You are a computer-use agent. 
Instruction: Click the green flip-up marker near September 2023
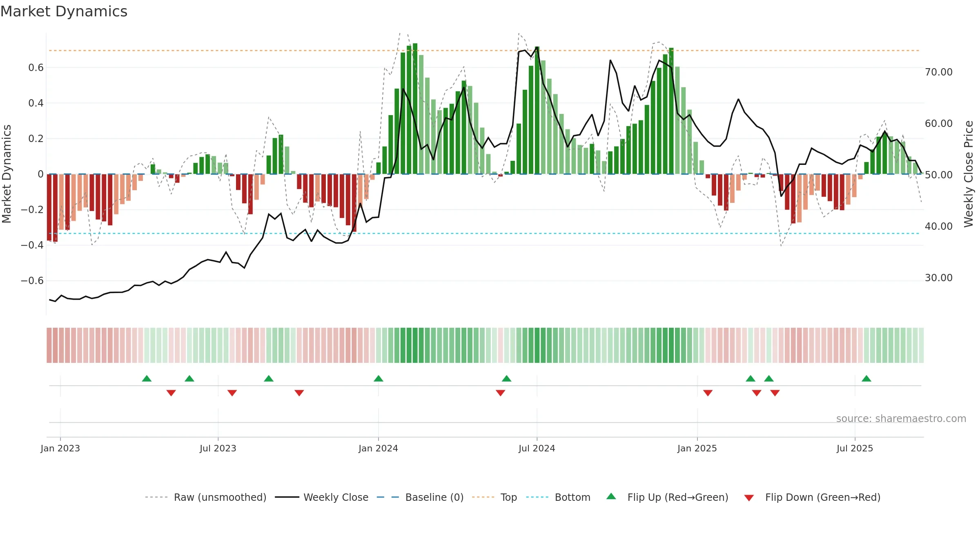coord(269,378)
